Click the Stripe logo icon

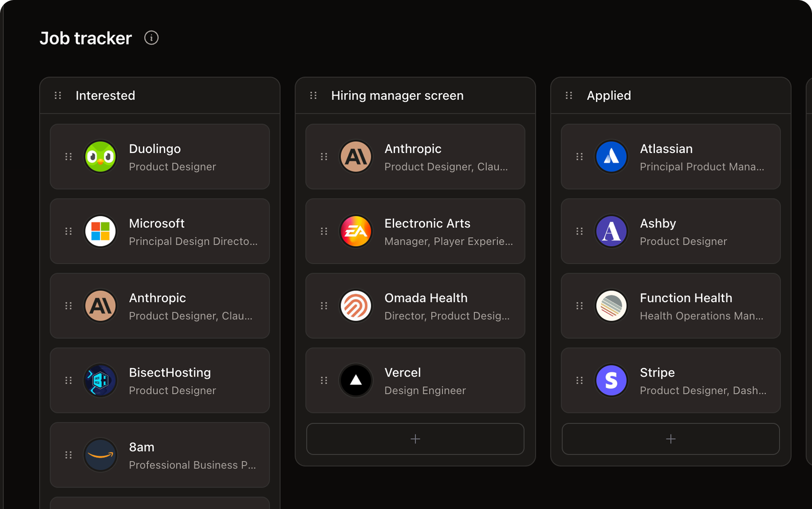tap(611, 380)
